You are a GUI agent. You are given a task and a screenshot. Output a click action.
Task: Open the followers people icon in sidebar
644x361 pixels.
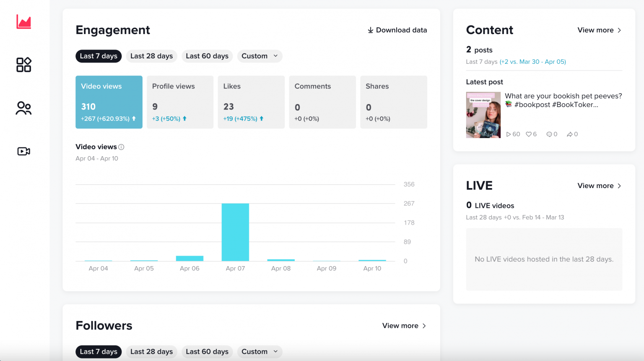pyautogui.click(x=23, y=108)
